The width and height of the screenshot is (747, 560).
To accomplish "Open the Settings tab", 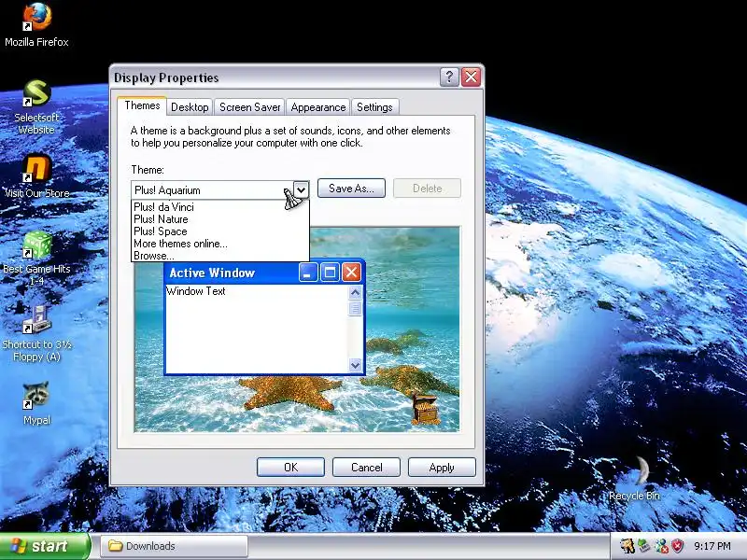I will point(374,107).
